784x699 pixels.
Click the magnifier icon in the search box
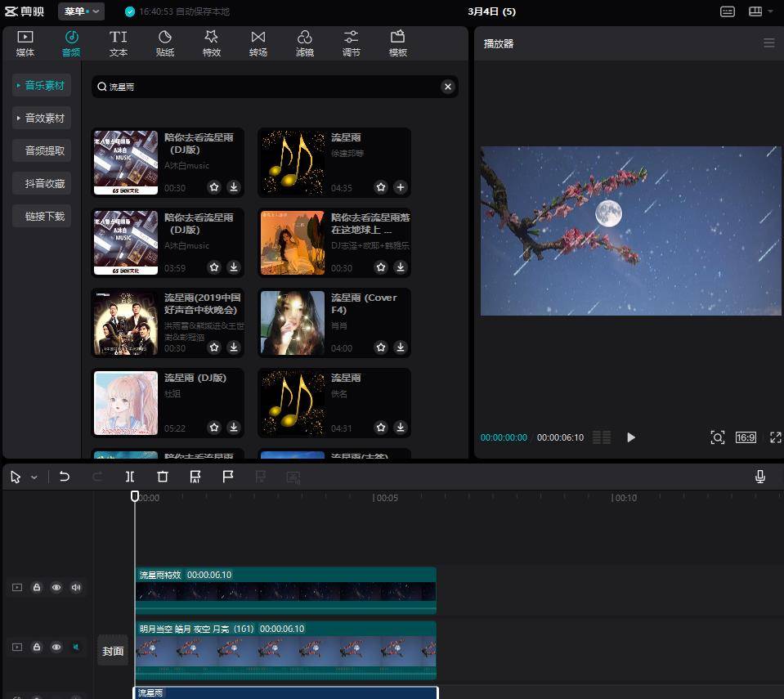(102, 87)
